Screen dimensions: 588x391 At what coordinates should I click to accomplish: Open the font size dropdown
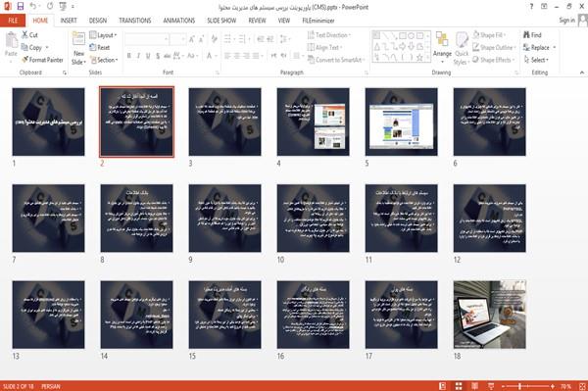[x=183, y=39]
